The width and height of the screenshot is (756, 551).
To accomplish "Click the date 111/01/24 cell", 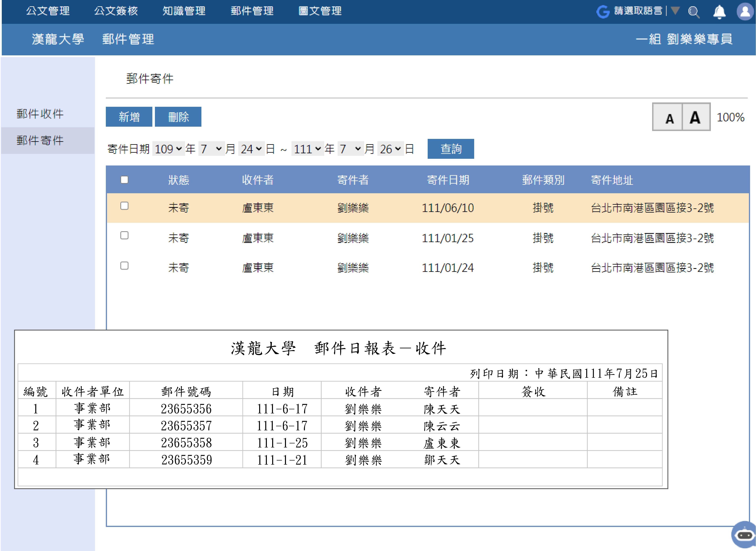I will point(448,268).
